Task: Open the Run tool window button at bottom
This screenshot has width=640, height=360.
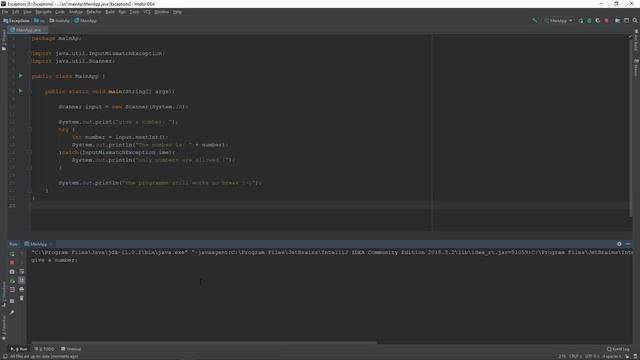Action: pos(19,349)
